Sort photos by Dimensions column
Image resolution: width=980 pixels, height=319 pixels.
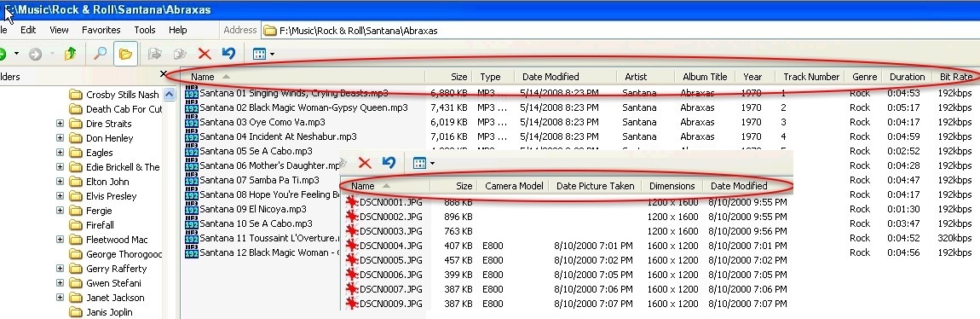pyautogui.click(x=672, y=186)
